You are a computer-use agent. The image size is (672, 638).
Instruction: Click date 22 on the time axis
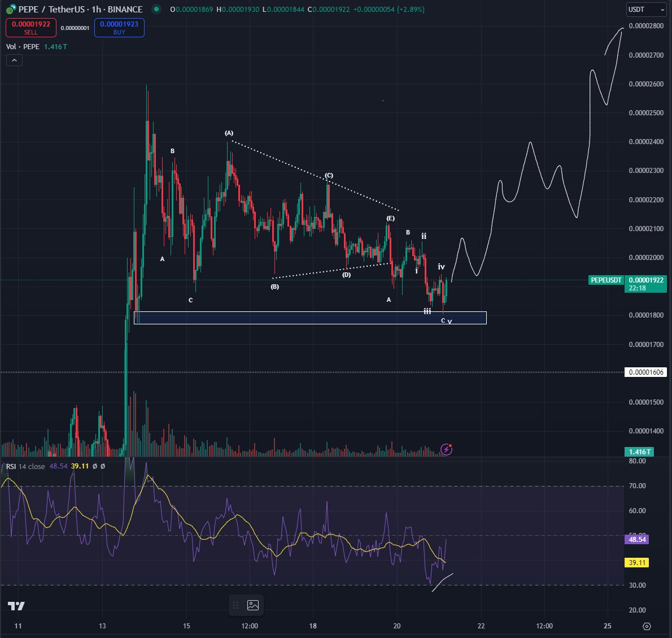[481, 626]
